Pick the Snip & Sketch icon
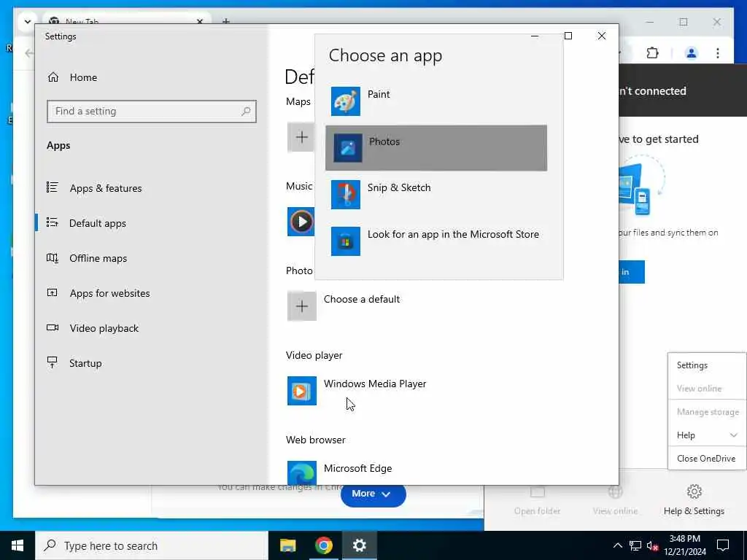747x560 pixels. pos(345,194)
